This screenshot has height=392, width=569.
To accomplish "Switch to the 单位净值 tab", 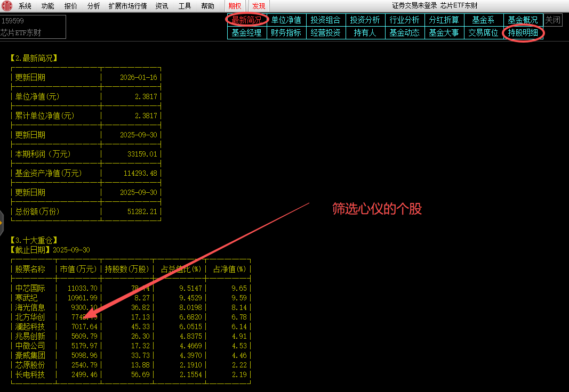I will 286,20.
